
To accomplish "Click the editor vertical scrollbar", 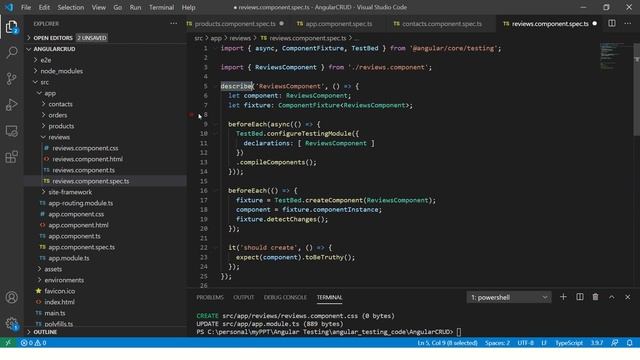I will [x=637, y=90].
